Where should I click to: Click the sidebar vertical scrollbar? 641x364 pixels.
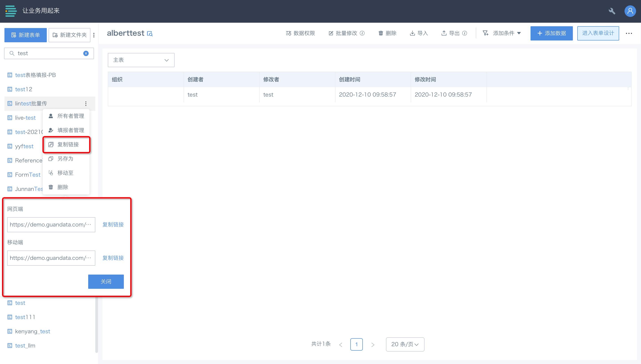click(97, 325)
